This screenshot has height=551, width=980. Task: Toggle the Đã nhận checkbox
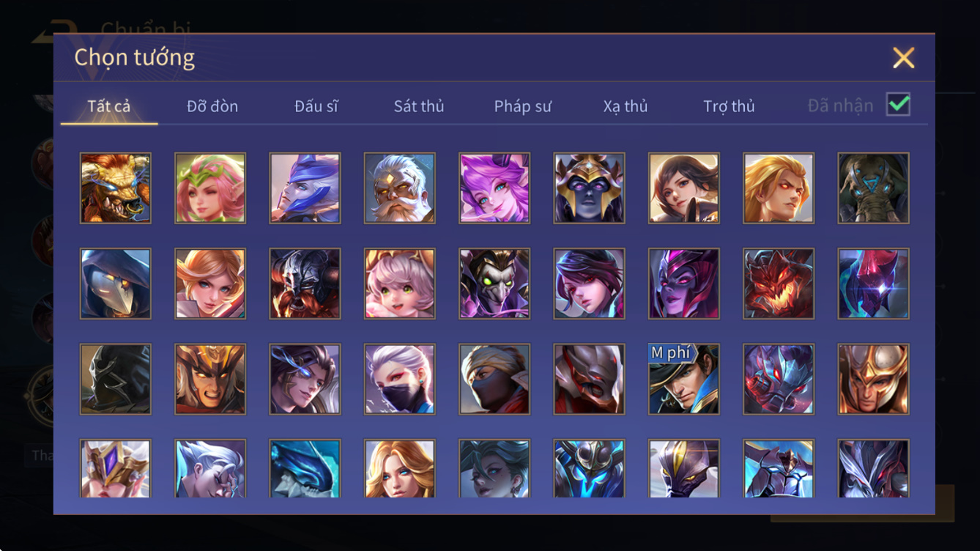click(898, 105)
